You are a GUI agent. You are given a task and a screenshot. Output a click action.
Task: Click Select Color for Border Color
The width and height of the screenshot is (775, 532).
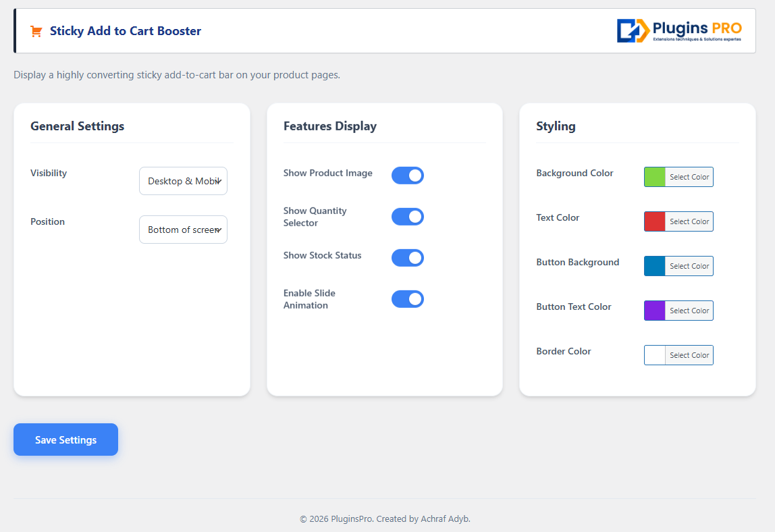(689, 355)
